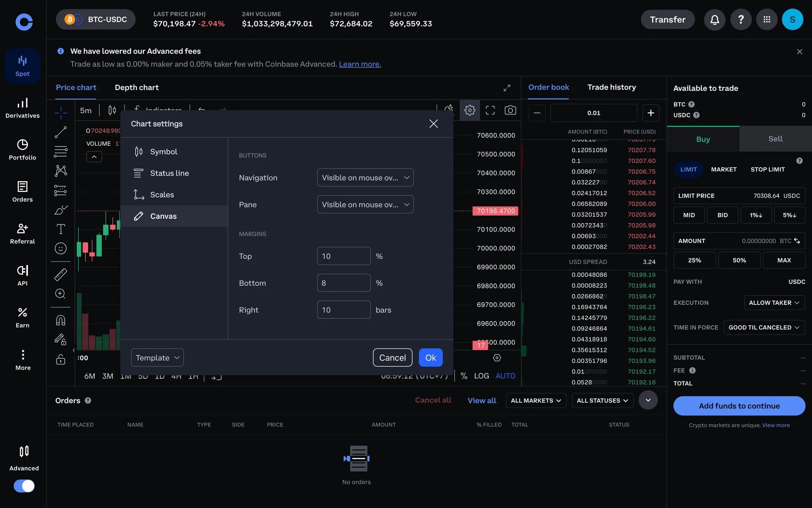Select the ruler measure tool

pos(60,275)
